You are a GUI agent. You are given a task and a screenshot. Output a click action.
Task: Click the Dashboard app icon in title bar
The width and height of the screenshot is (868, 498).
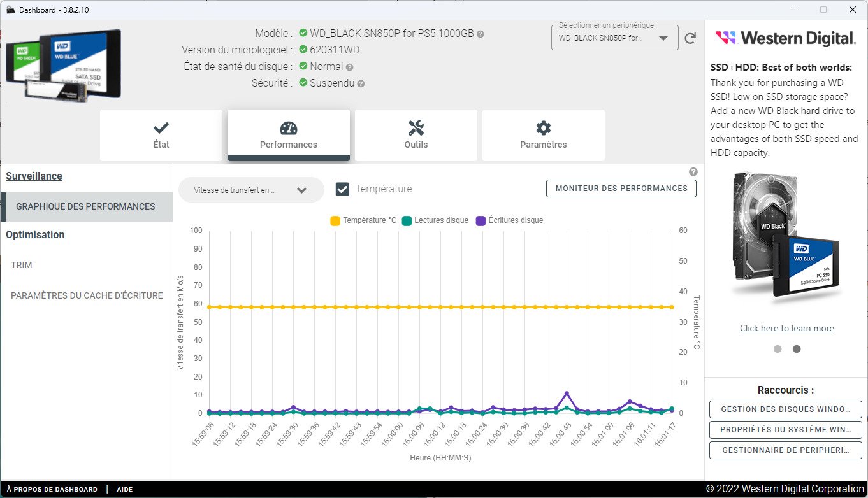(10, 10)
